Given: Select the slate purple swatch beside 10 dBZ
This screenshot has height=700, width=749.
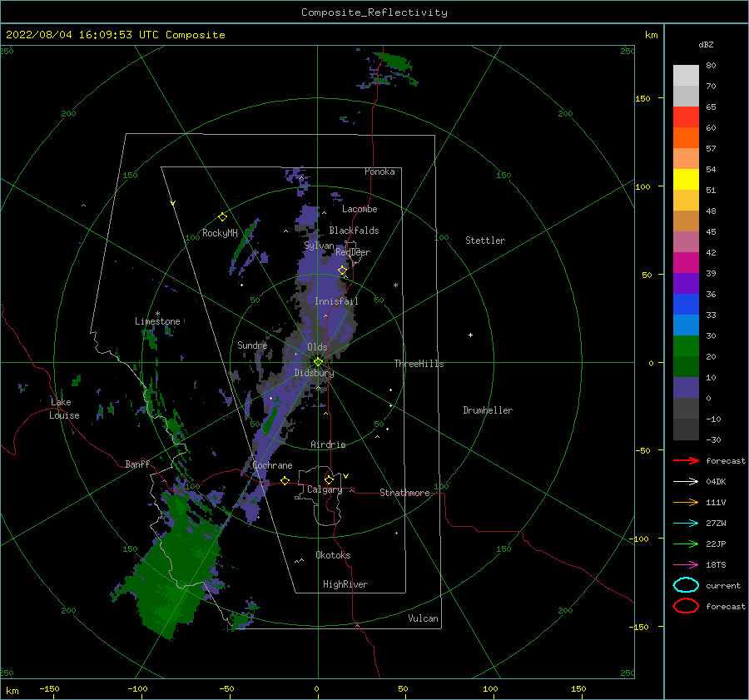Looking at the screenshot, I should tap(686, 388).
